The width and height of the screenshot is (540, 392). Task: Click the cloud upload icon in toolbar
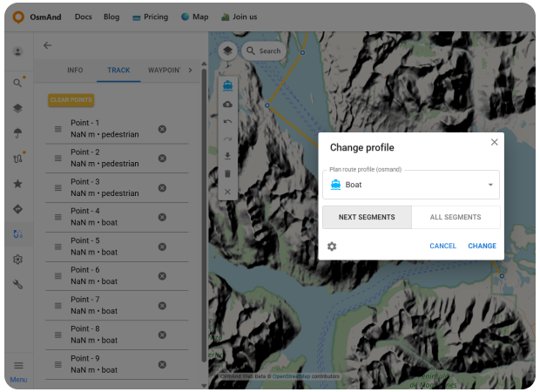[x=227, y=104]
